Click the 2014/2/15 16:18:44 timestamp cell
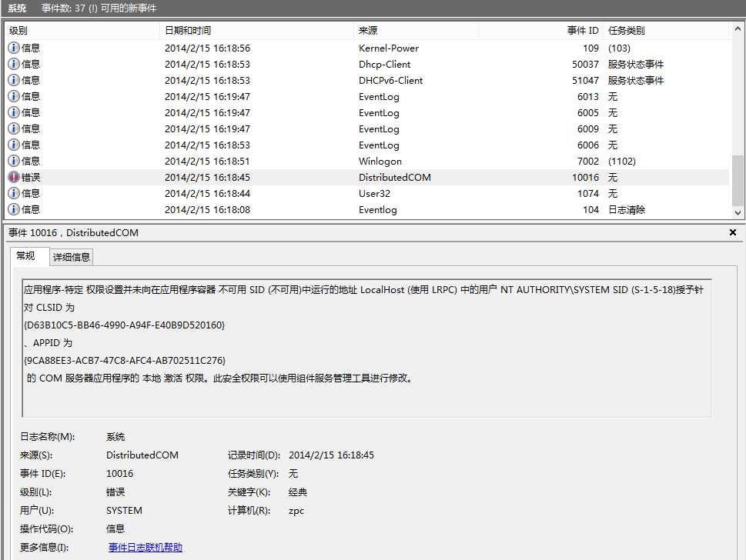Image resolution: width=746 pixels, height=560 pixels. (x=207, y=194)
